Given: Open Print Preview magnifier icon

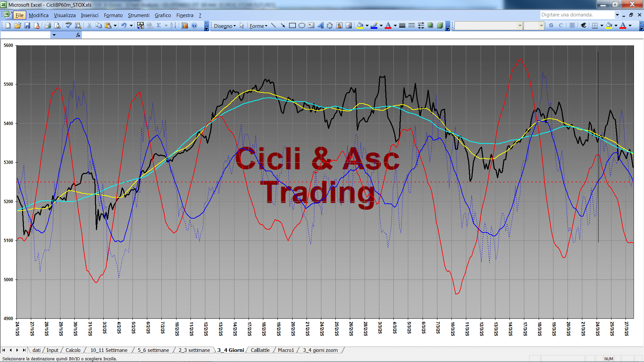Looking at the screenshot, I should tap(57, 25).
